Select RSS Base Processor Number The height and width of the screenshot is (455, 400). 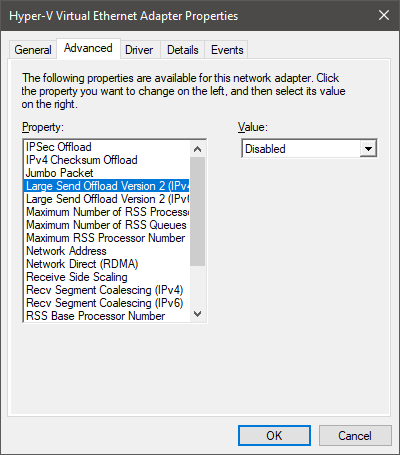click(x=107, y=316)
